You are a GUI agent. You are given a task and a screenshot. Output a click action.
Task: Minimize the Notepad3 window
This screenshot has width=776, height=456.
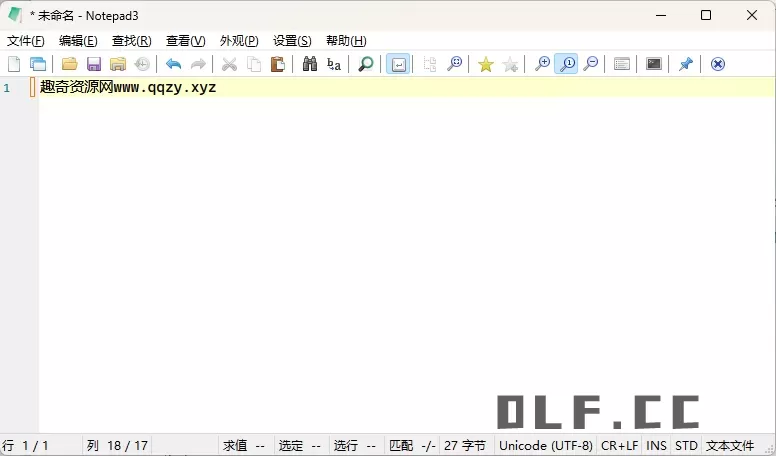pos(661,15)
